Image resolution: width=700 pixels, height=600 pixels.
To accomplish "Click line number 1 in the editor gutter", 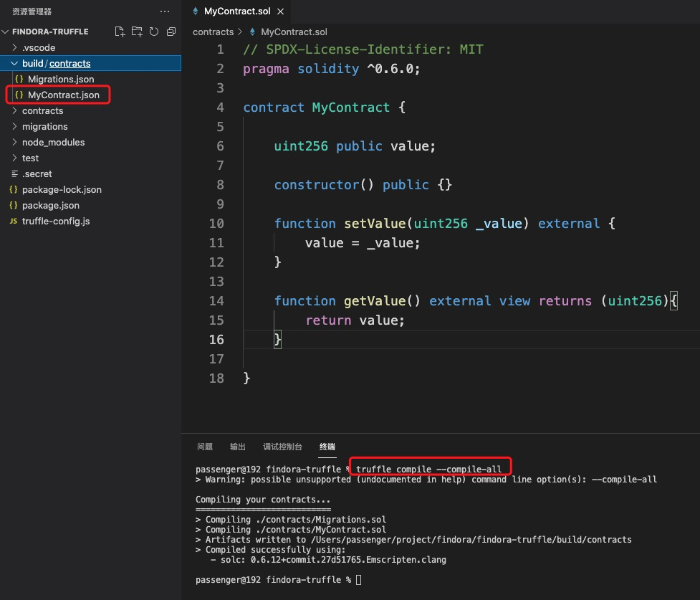I will [221, 49].
